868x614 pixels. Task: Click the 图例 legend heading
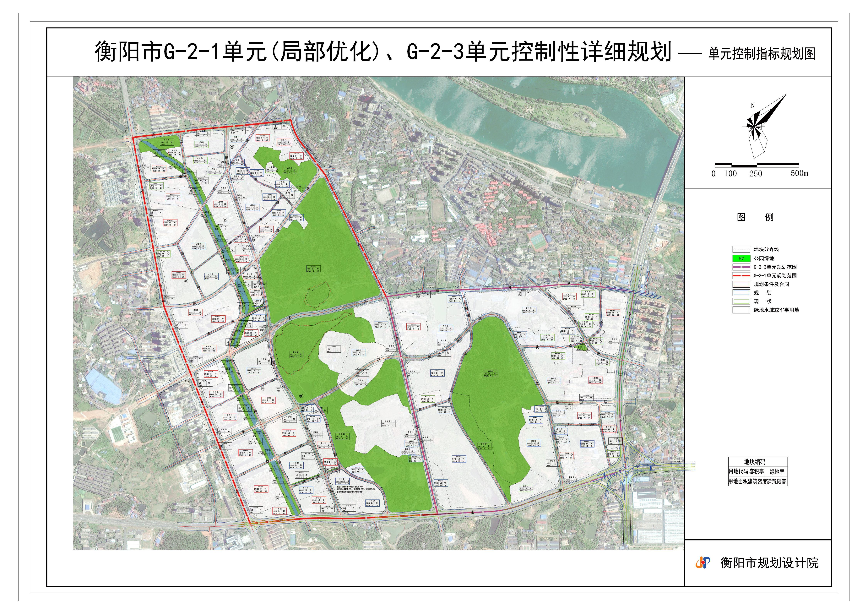[x=755, y=217]
